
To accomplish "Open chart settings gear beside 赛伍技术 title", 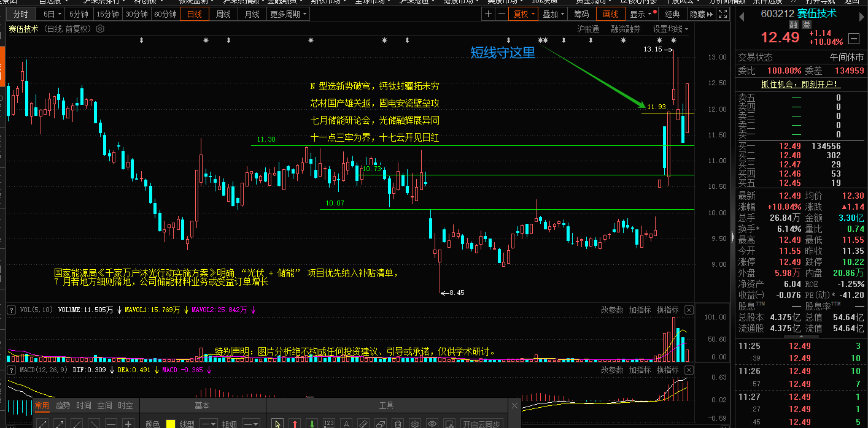I will (x=101, y=29).
